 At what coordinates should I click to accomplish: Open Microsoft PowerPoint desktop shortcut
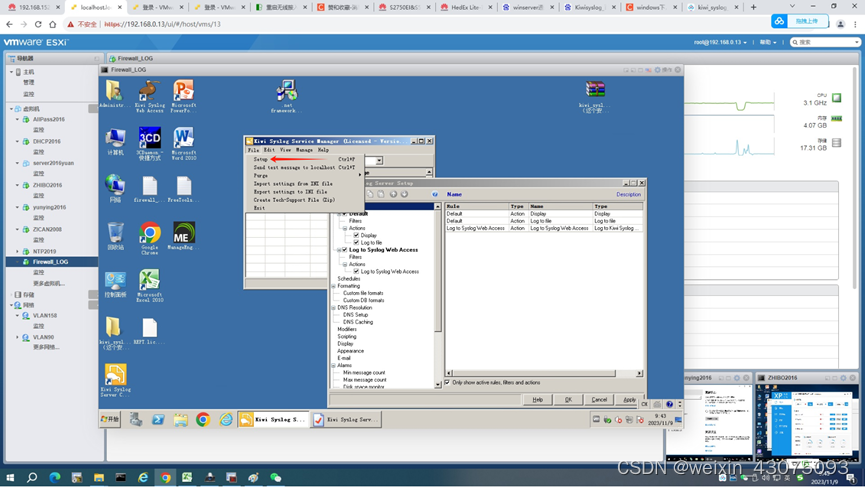tap(183, 96)
